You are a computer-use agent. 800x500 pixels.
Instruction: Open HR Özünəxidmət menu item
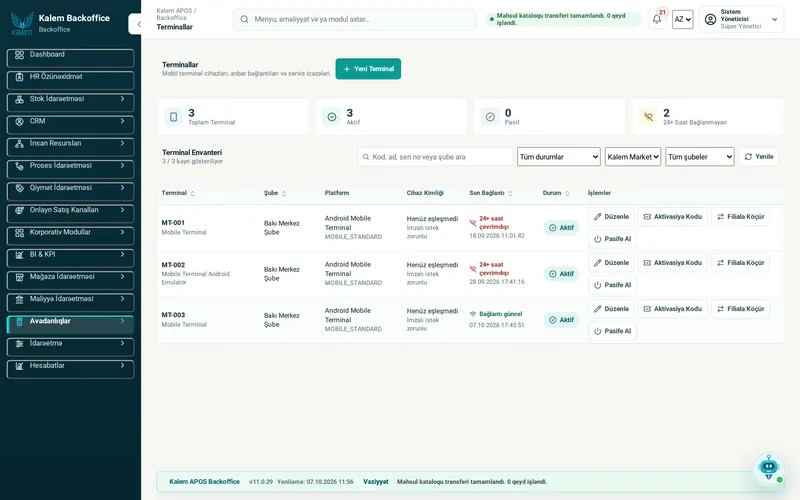pos(70,80)
